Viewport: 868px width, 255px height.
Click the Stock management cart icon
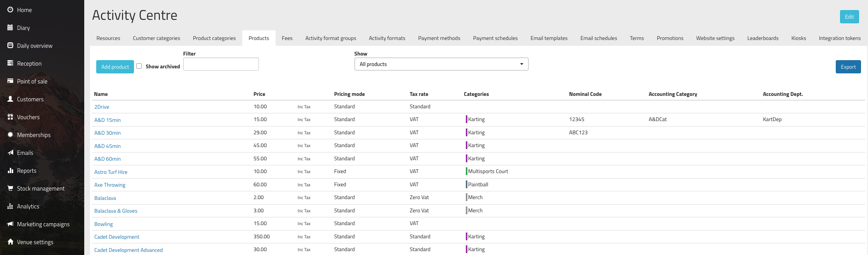pos(10,188)
